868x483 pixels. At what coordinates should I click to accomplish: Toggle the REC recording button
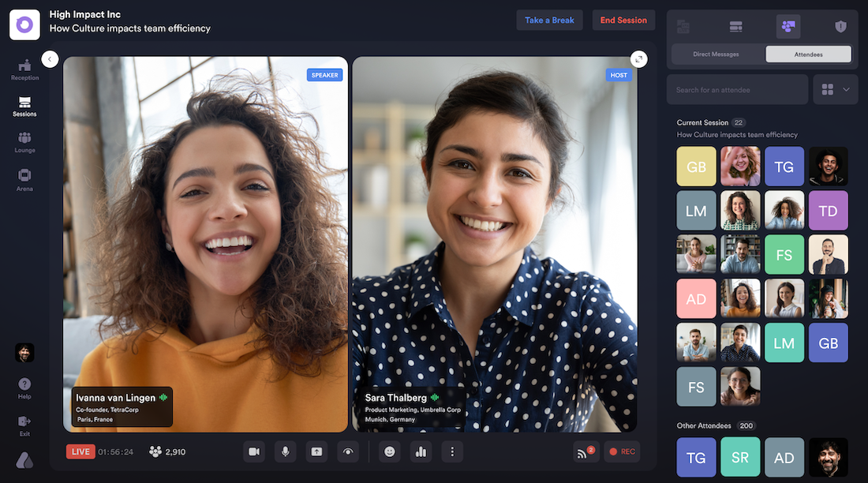(x=623, y=452)
